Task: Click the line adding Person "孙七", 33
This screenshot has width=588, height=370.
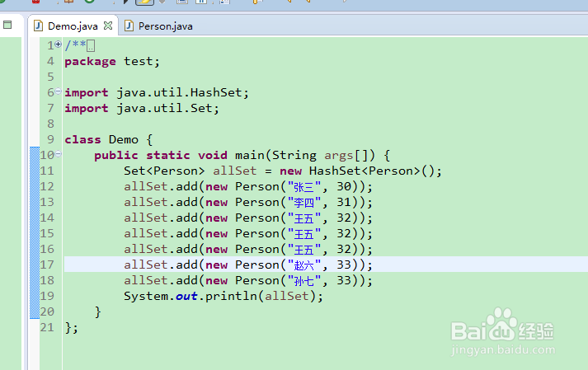Action: 248,281
